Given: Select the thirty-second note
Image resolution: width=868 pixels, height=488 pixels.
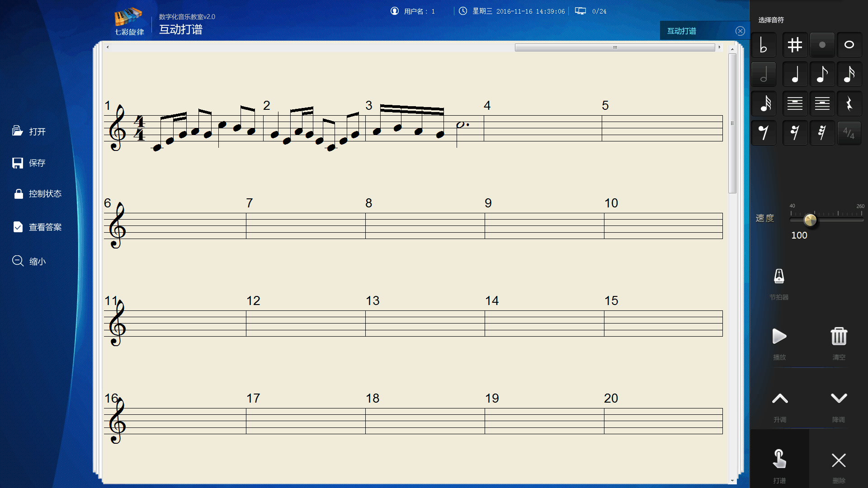Looking at the screenshot, I should pyautogui.click(x=764, y=104).
